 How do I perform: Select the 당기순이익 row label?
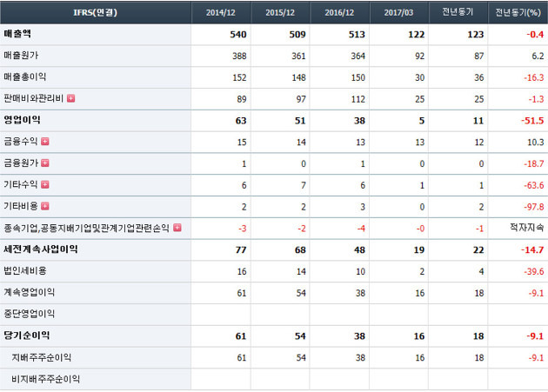click(27, 336)
